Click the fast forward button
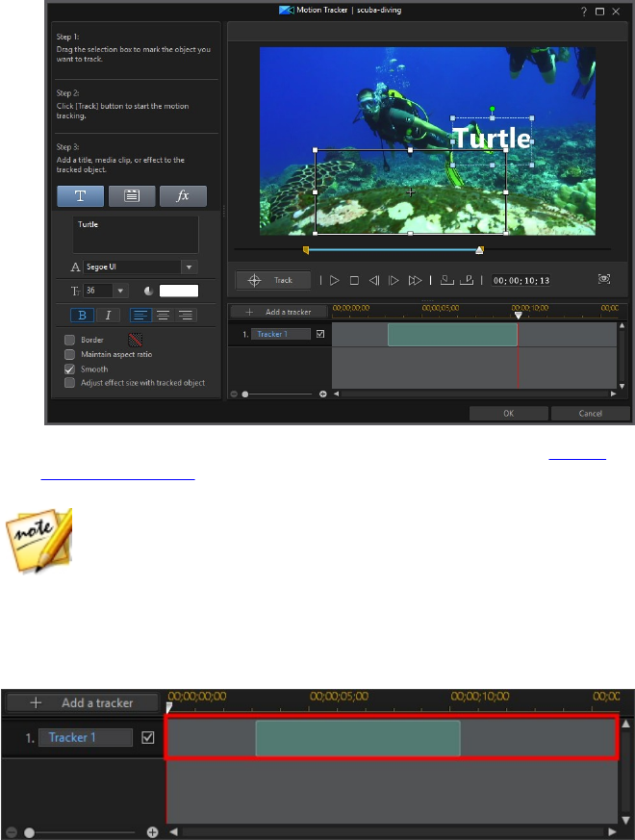The height and width of the screenshot is (840, 635). pos(415,280)
